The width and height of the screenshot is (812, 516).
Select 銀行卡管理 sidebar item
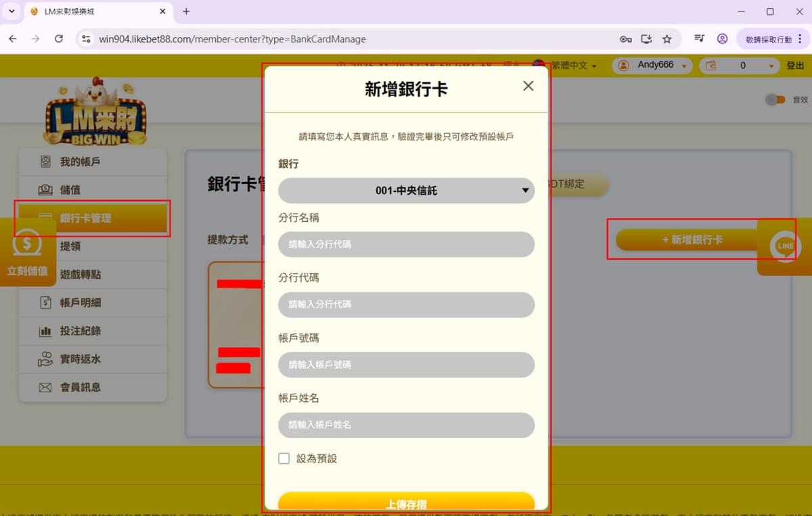click(x=93, y=218)
